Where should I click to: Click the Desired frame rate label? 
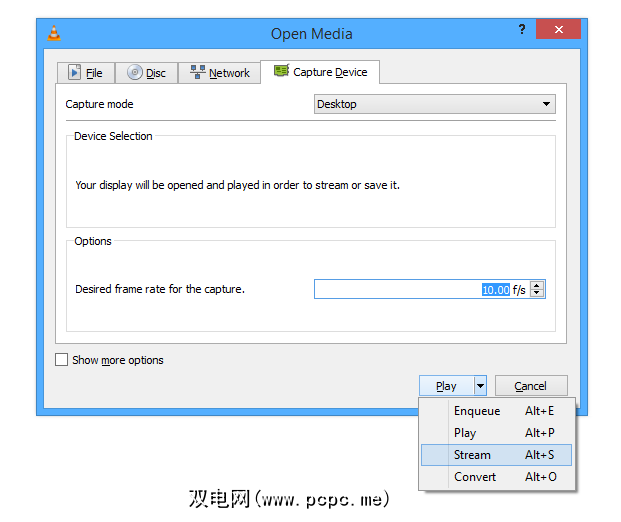[160, 289]
